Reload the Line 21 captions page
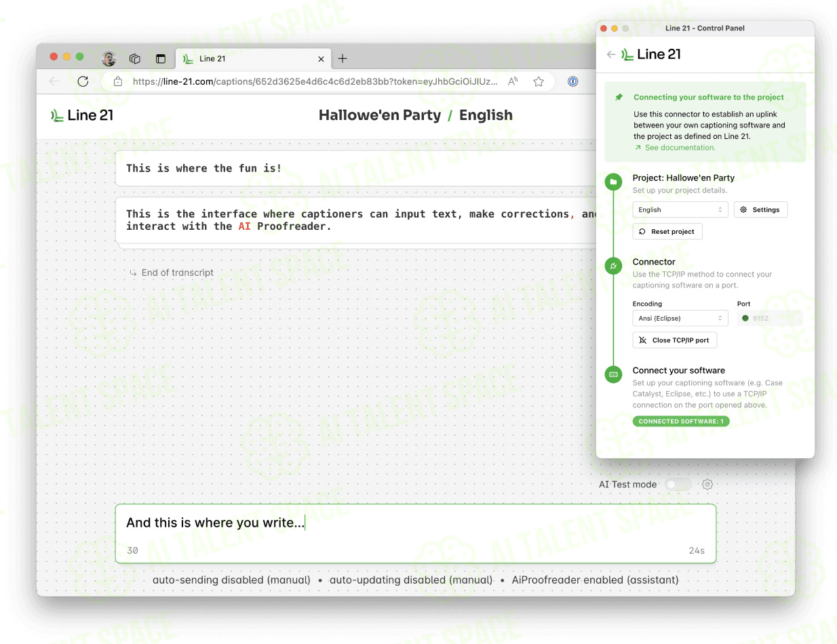Image resolution: width=837 pixels, height=644 pixels. click(x=83, y=81)
